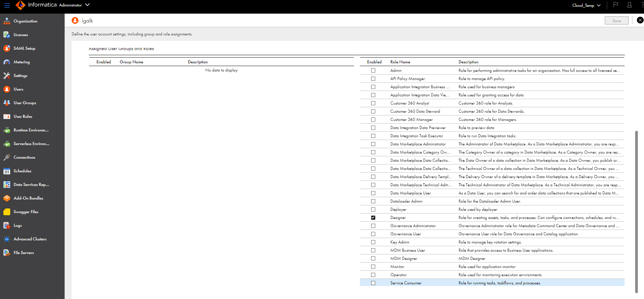Close the igalk user details page
This screenshot has height=299, width=644.
[x=640, y=20]
